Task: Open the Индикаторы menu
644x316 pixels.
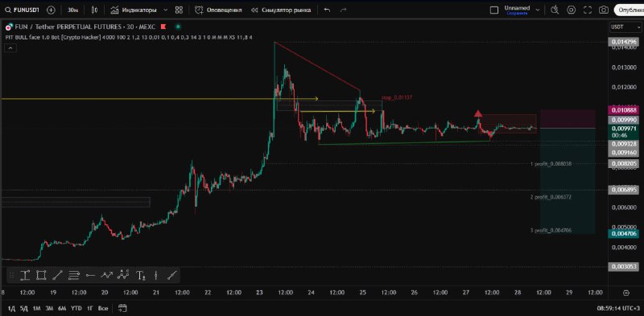Action: [x=134, y=10]
